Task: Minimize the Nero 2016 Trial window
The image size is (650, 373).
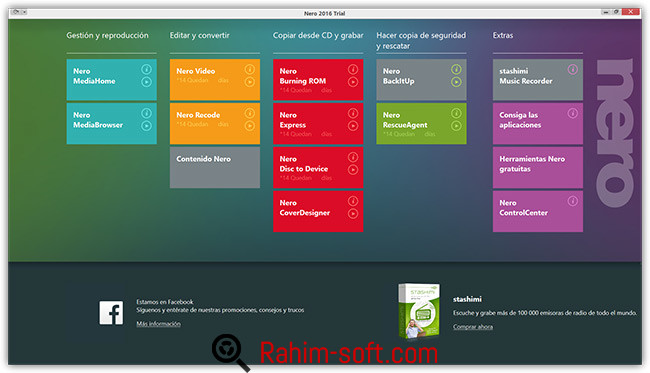Action: pos(606,12)
